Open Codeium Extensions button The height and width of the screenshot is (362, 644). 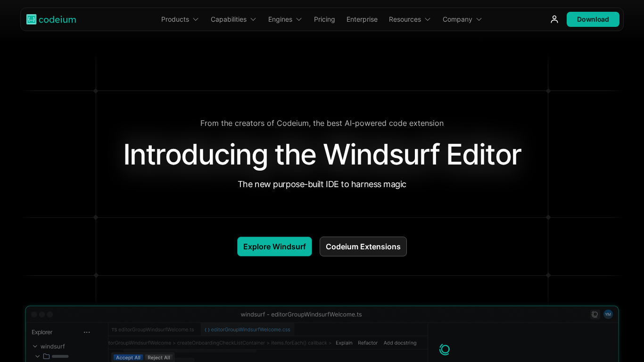tap(363, 247)
